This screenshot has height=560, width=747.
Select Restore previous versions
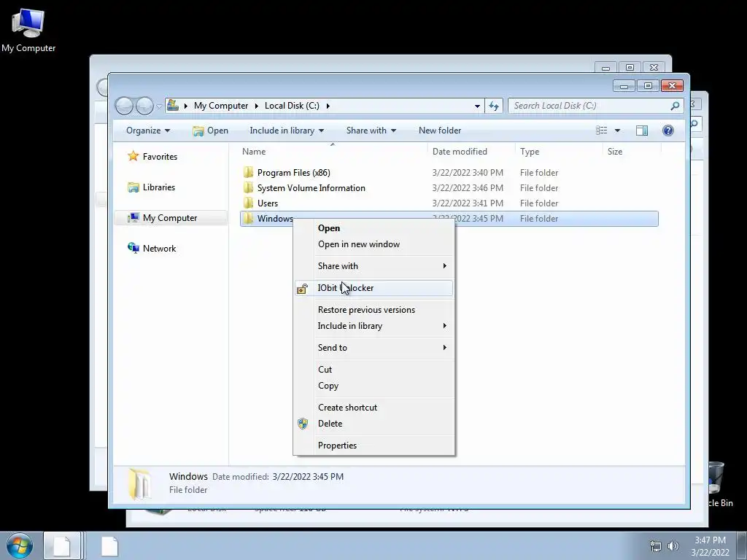coord(374,310)
